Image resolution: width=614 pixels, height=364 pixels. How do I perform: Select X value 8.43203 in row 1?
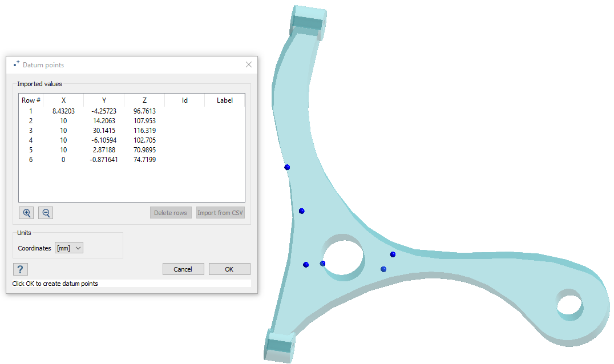click(x=63, y=111)
